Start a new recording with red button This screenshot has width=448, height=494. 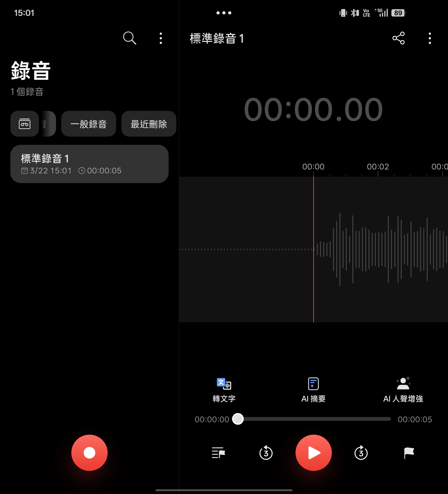pyautogui.click(x=89, y=452)
